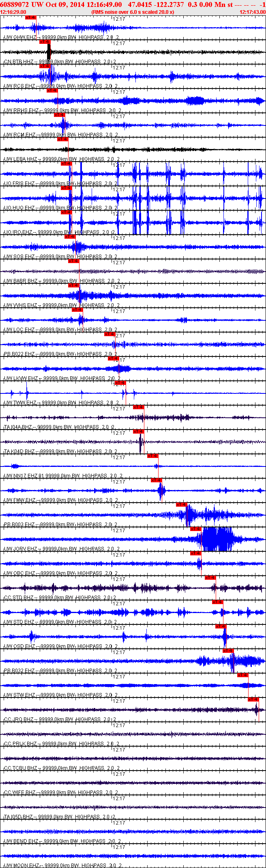This screenshot has width=266, height=868.
Task: Select the end time 12:17:43.00 label
Action: click(253, 12)
